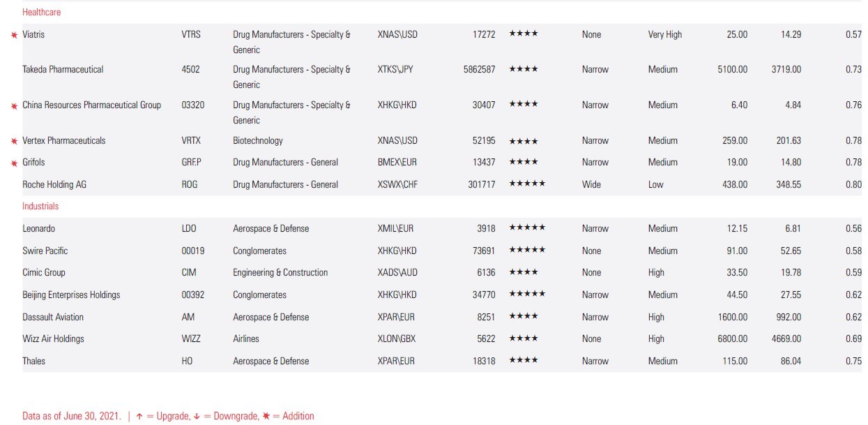Viewport: 868px width, 425px height.
Task: Select the five-star rating in the Leonardo row
Action: pos(526,228)
